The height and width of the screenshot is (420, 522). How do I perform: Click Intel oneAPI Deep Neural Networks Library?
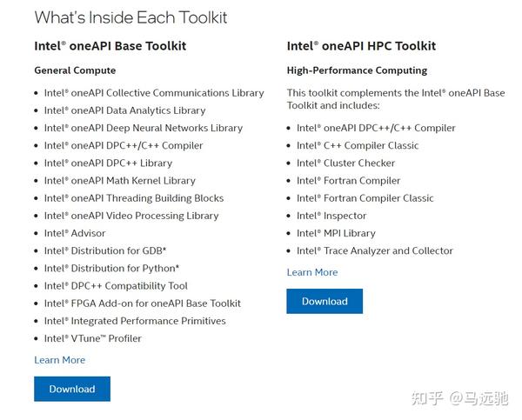click(x=144, y=128)
